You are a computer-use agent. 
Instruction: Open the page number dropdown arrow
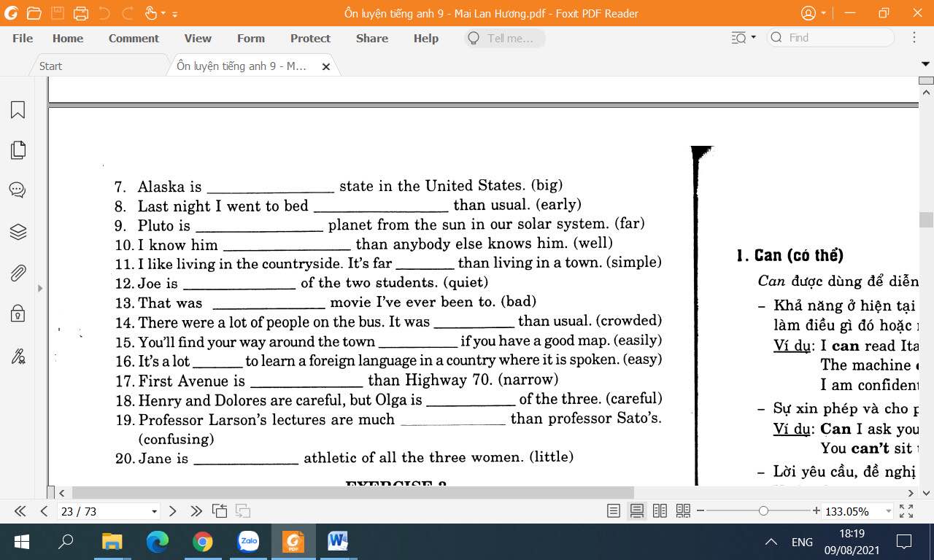[154, 512]
